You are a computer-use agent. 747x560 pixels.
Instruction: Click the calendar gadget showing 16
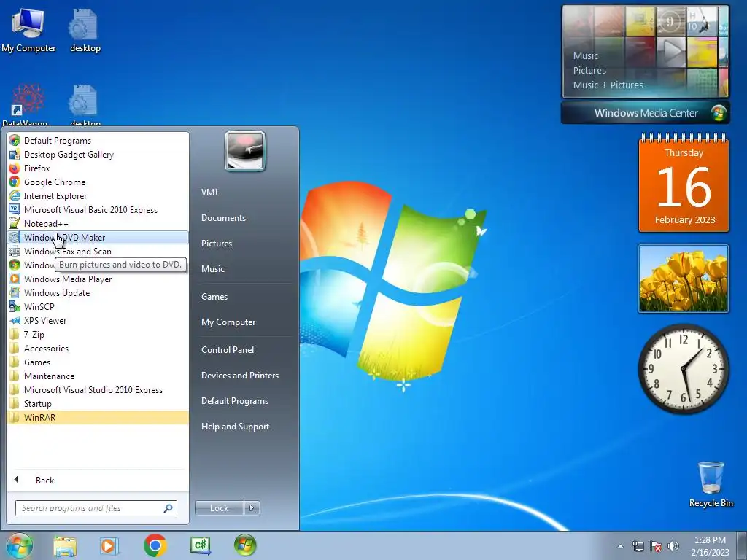[x=684, y=184]
